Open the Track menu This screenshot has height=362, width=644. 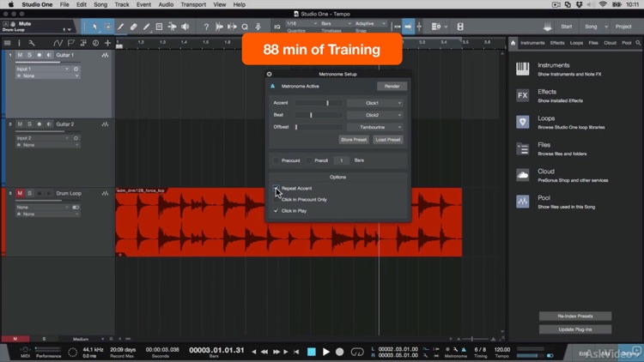click(x=122, y=4)
